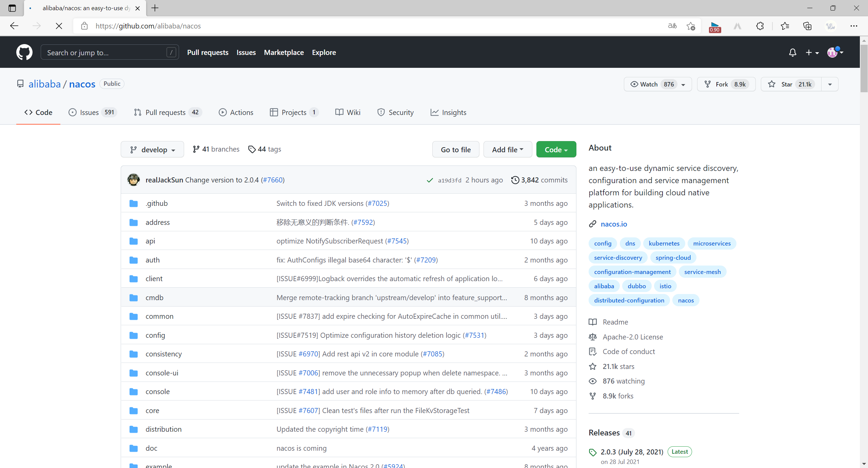Open the notifications bell

[792, 52]
